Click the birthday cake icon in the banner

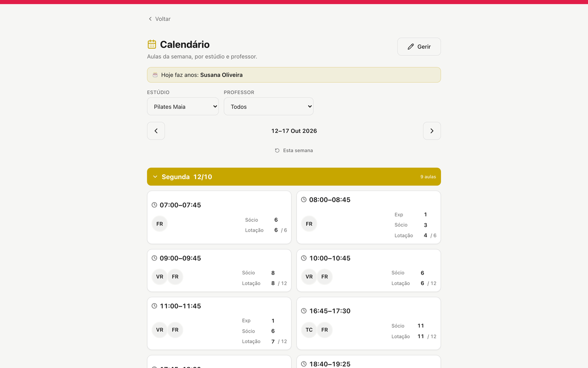click(155, 75)
